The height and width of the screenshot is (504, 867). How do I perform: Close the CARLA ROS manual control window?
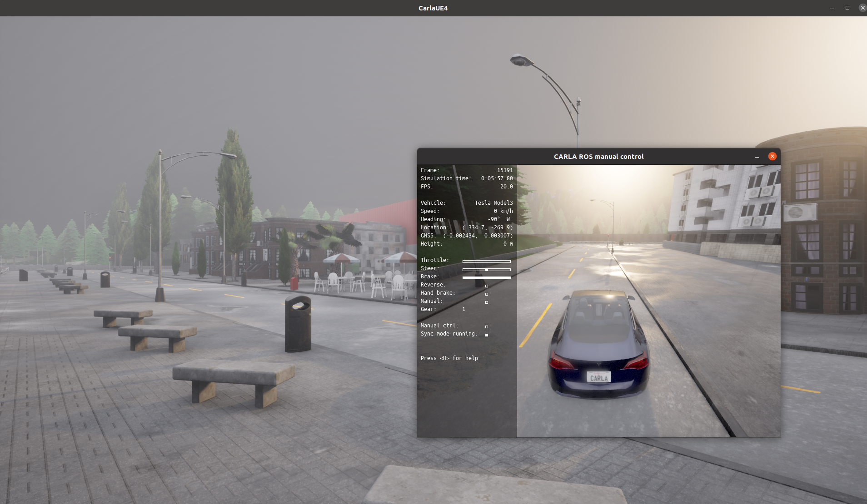pos(772,156)
